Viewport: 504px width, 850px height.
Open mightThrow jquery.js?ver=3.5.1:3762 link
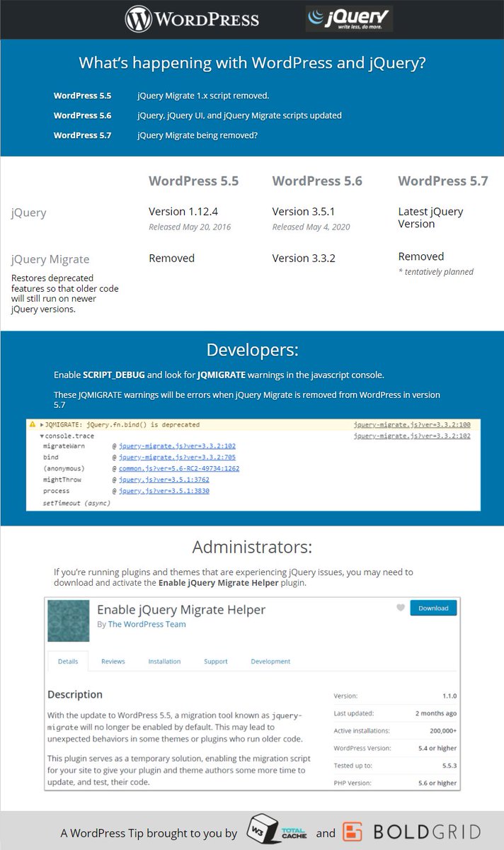[x=164, y=480]
